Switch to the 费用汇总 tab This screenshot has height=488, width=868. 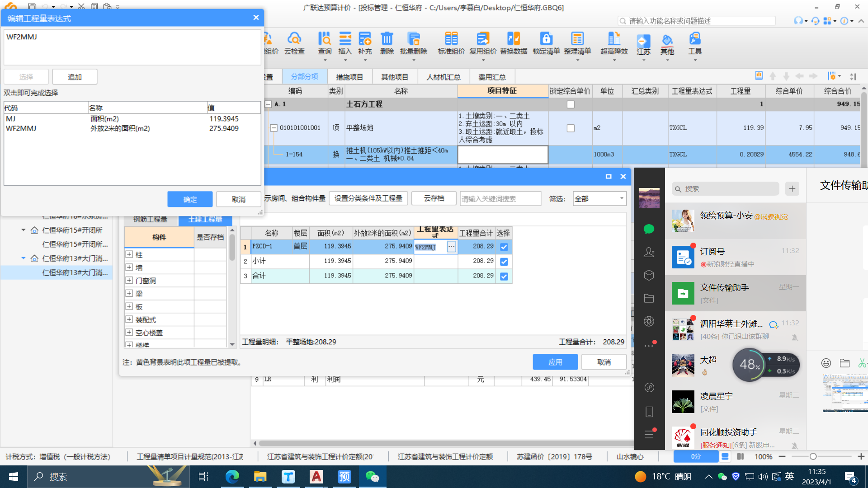pyautogui.click(x=492, y=77)
